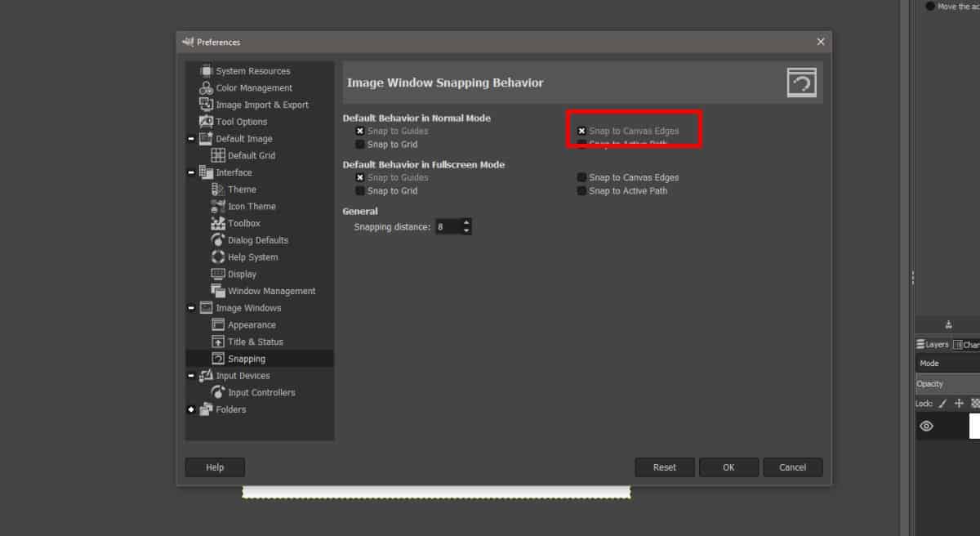Open the Input Controllers settings
This screenshot has height=536, width=980.
(258, 392)
